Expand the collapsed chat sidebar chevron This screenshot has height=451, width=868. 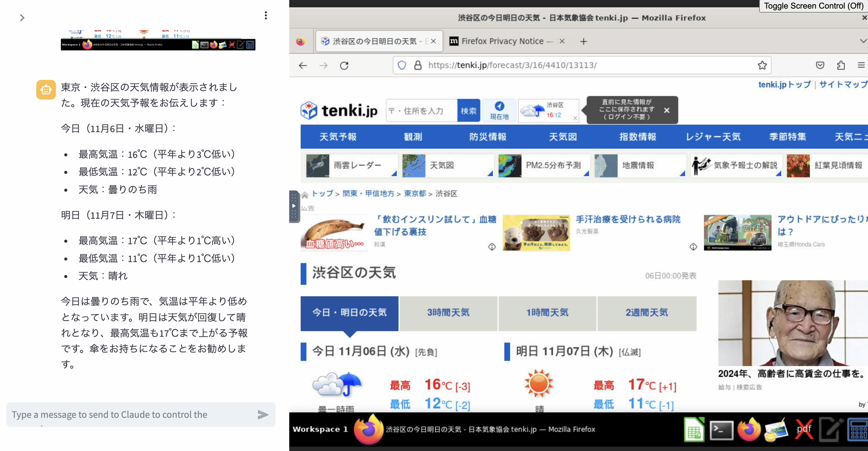(22, 18)
